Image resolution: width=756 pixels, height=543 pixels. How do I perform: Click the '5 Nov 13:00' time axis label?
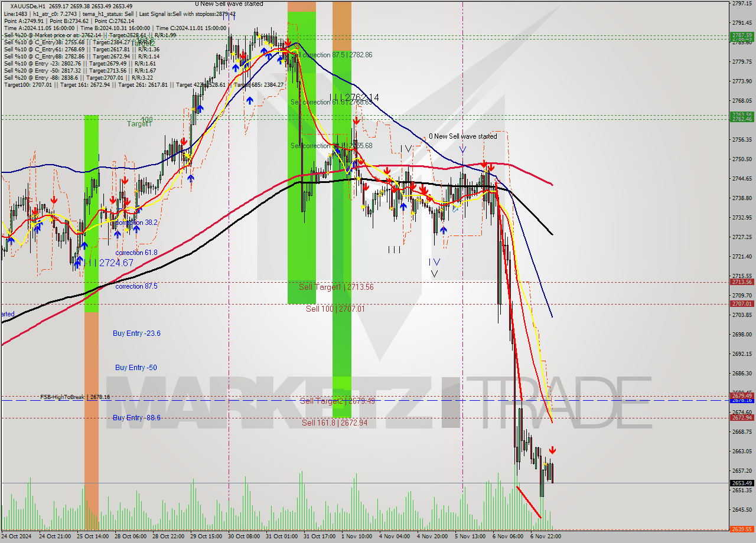[470, 537]
